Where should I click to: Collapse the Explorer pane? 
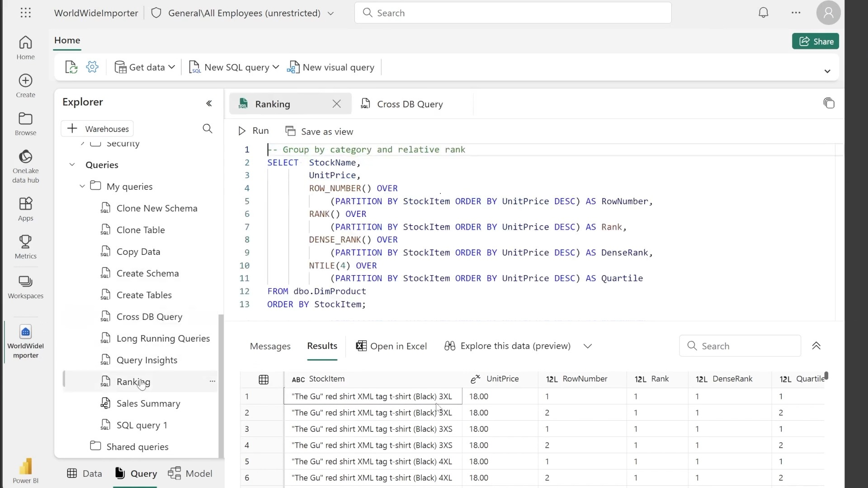click(208, 103)
